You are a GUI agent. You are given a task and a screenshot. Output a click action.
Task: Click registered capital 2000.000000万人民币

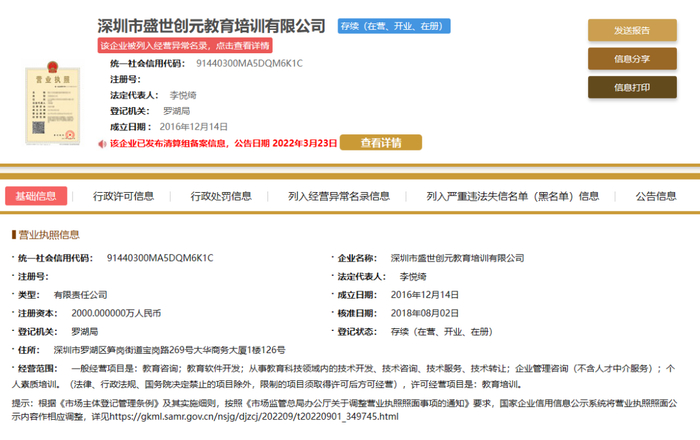click(116, 313)
